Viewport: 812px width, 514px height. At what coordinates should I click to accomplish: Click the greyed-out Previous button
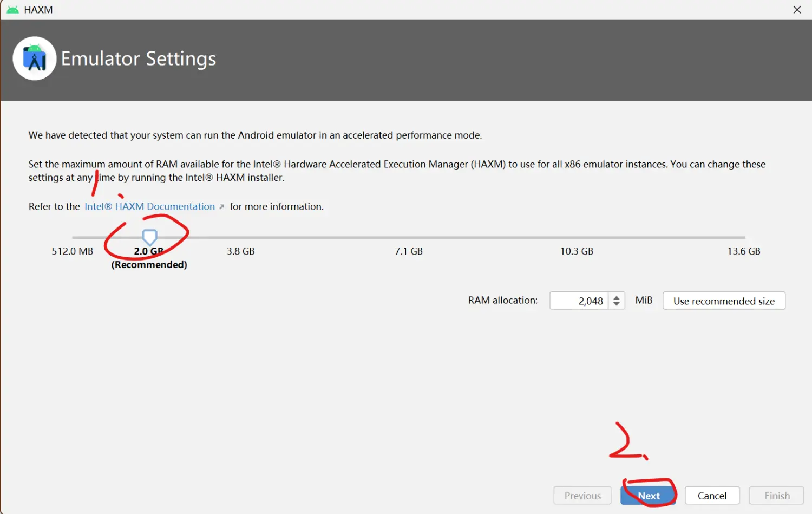582,496
